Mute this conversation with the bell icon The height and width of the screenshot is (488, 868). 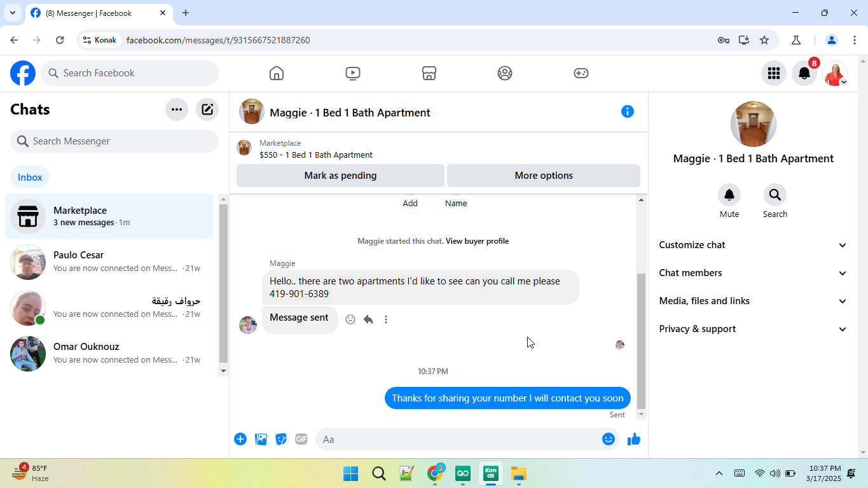pos(729,195)
